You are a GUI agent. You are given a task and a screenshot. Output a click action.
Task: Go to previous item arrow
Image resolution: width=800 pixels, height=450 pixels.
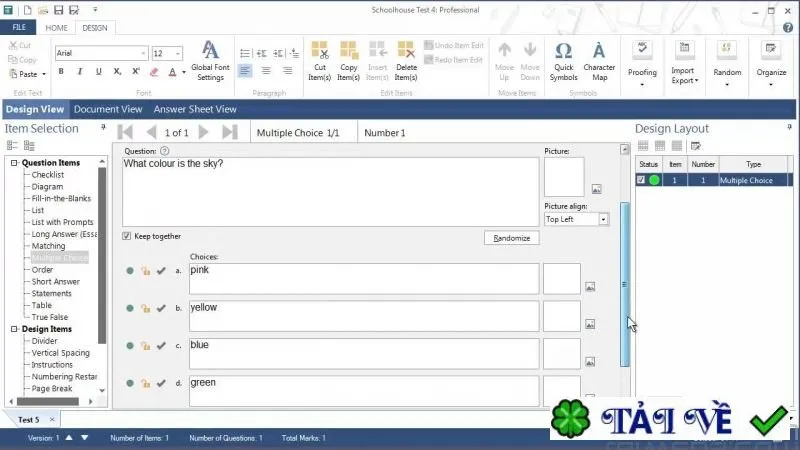coord(151,132)
